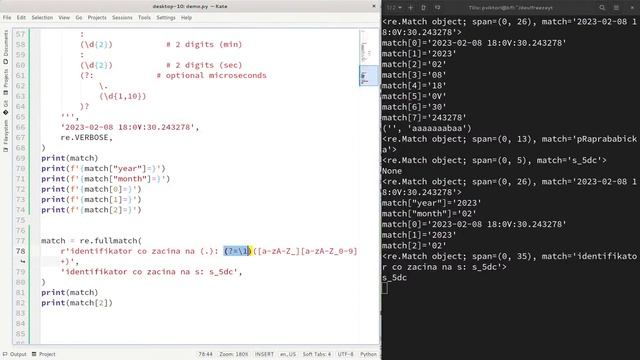Close the terminal window
This screenshot has height=360, width=640.
pyautogui.click(x=632, y=7)
